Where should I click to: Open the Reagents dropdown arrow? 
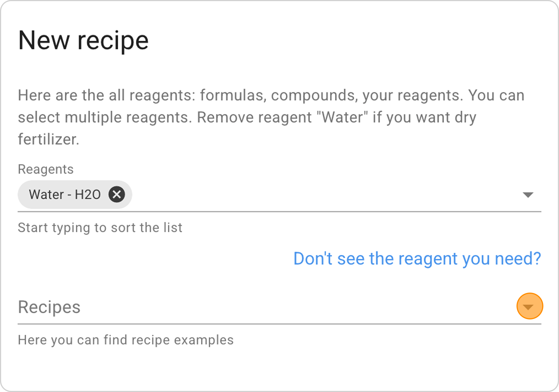click(x=528, y=195)
